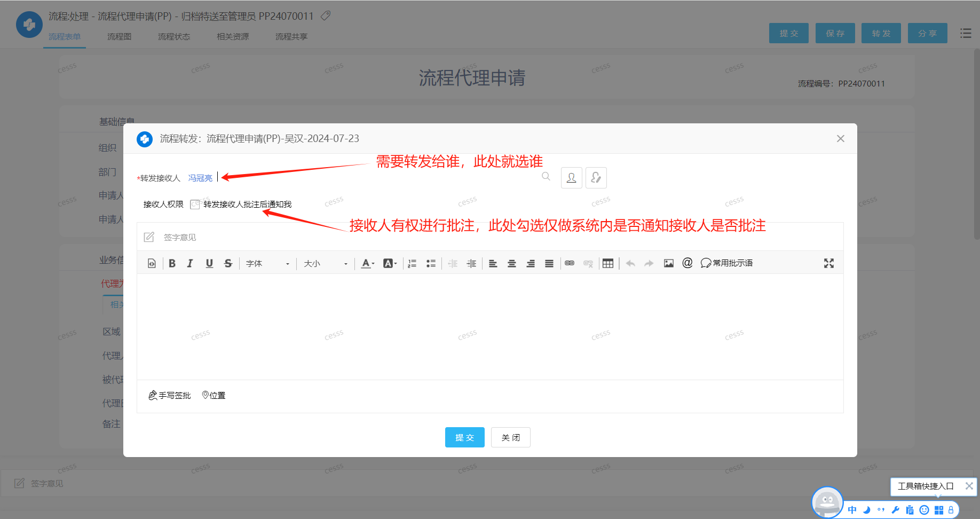Open the IME emoji smiley icon

click(x=924, y=510)
